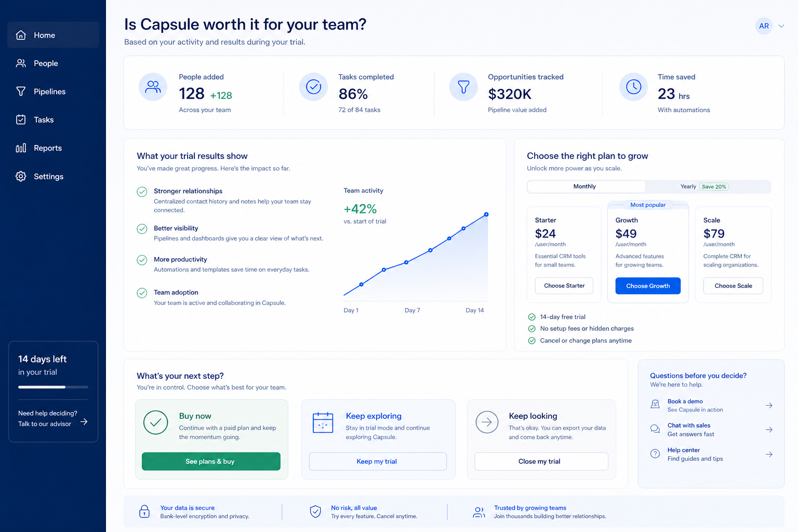Click the Most popular badge

click(648, 205)
